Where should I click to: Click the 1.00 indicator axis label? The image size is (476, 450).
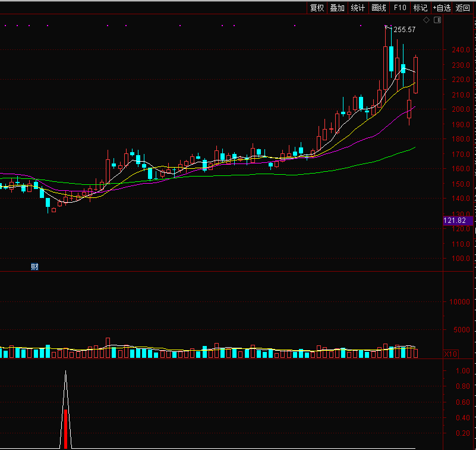463,371
